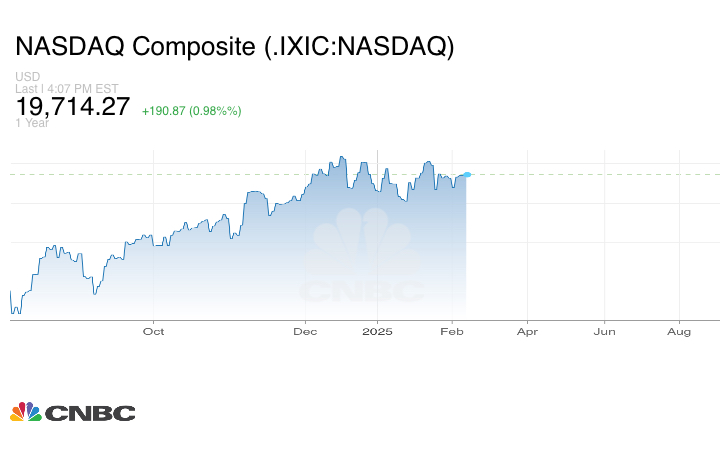Click the Jun label on the time axis
This screenshot has height=450, width=720.
[x=603, y=331]
